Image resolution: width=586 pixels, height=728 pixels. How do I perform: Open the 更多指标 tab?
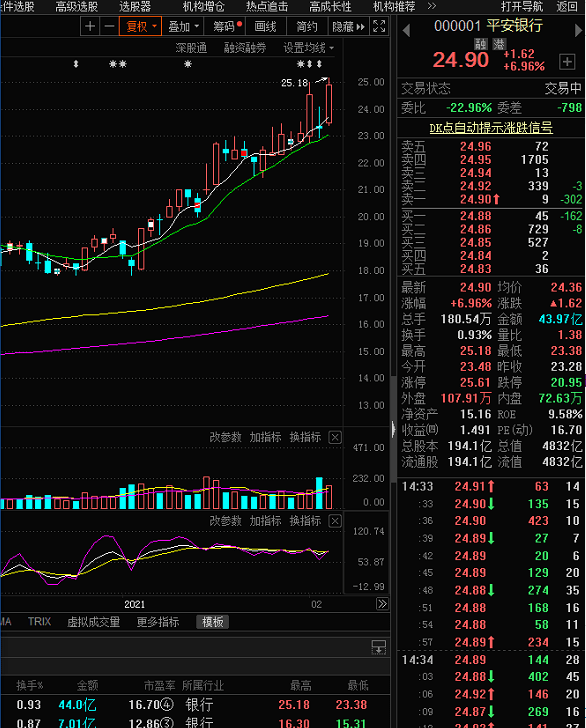tap(158, 622)
